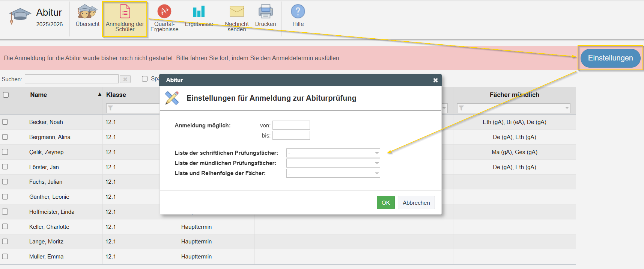Select the checkbox next to Çelik, Zeynep
Screen dimensions: 644x269
(5, 152)
